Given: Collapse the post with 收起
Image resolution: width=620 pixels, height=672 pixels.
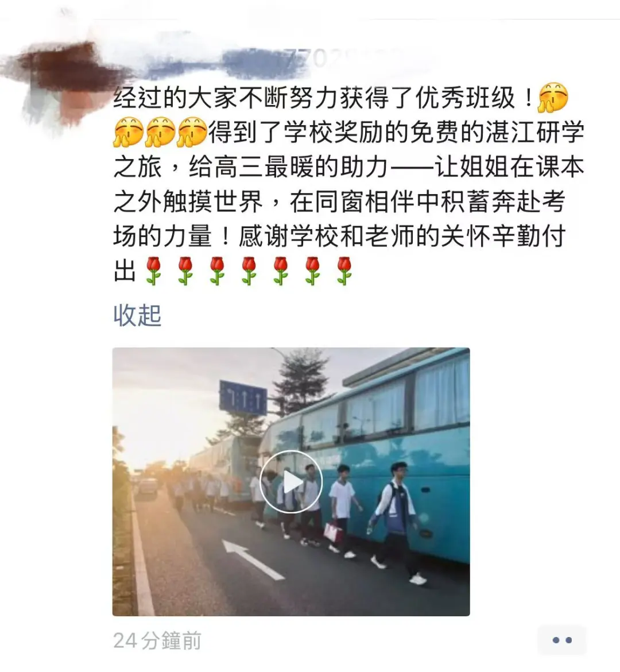Looking at the screenshot, I should [137, 315].
